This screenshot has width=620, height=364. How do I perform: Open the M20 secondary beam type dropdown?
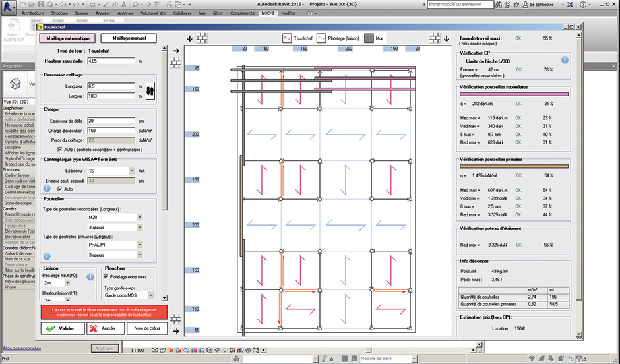[x=140, y=217]
